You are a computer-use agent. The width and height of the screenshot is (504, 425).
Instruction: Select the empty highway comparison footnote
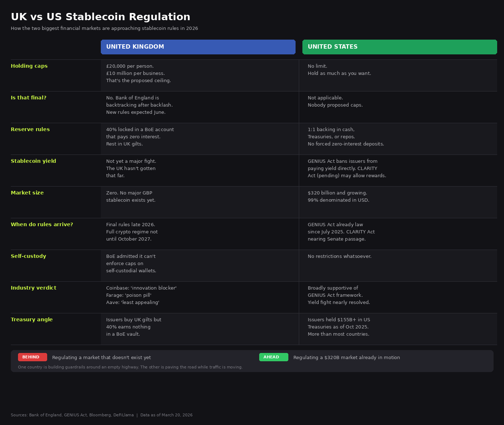coord(130,367)
